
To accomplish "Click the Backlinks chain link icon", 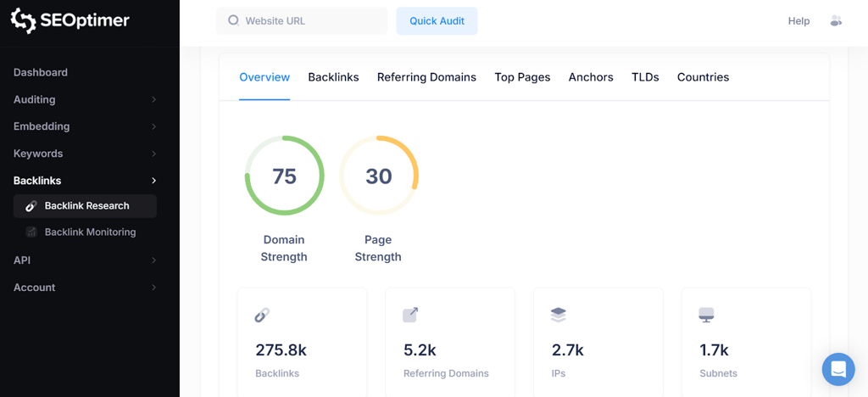I will 262,316.
